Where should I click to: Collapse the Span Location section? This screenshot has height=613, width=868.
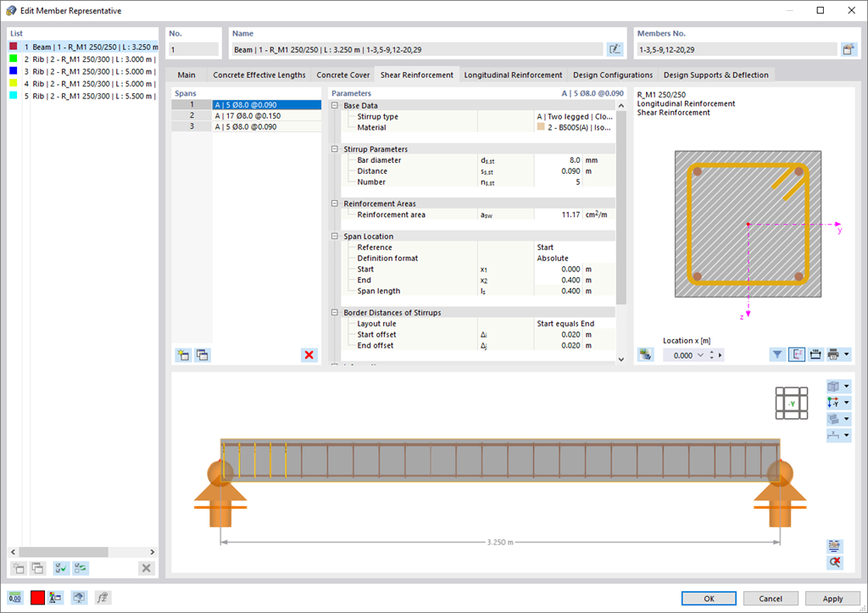tap(334, 236)
